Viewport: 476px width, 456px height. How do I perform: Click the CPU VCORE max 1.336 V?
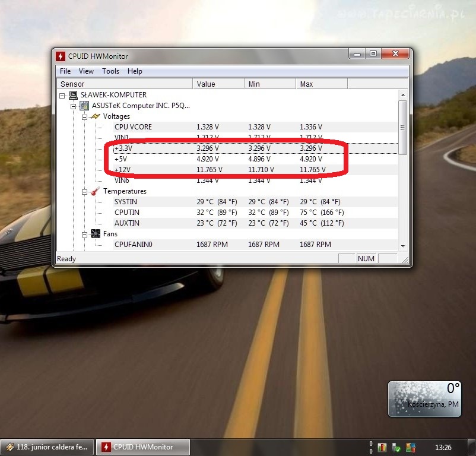(x=311, y=127)
